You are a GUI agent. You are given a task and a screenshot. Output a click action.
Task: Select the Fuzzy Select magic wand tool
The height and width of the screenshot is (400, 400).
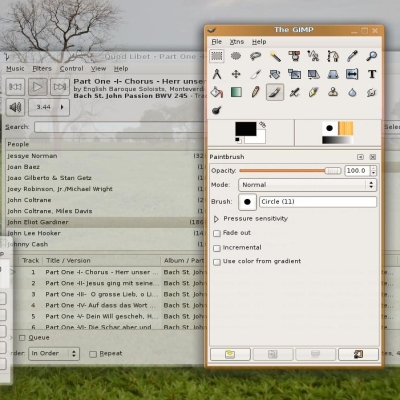point(275,56)
